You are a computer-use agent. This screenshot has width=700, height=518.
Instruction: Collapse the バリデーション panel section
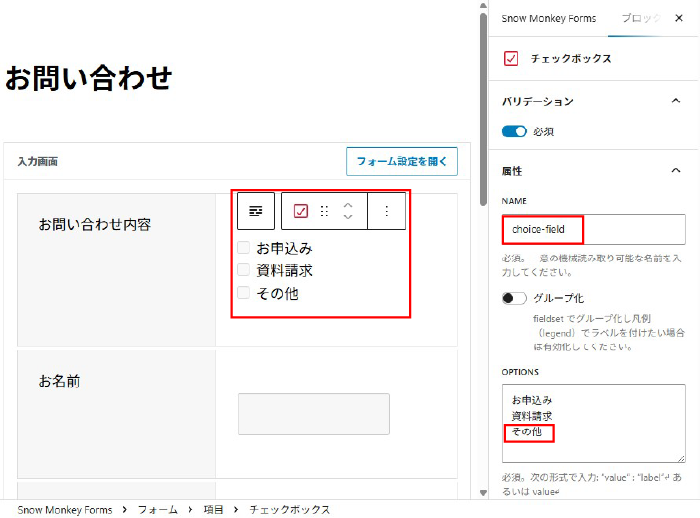677,101
